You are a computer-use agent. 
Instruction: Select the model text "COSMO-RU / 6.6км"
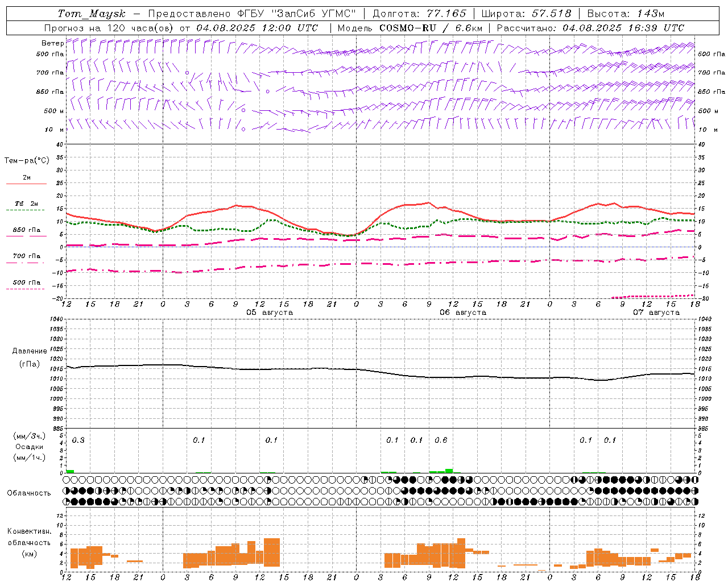[431, 28]
